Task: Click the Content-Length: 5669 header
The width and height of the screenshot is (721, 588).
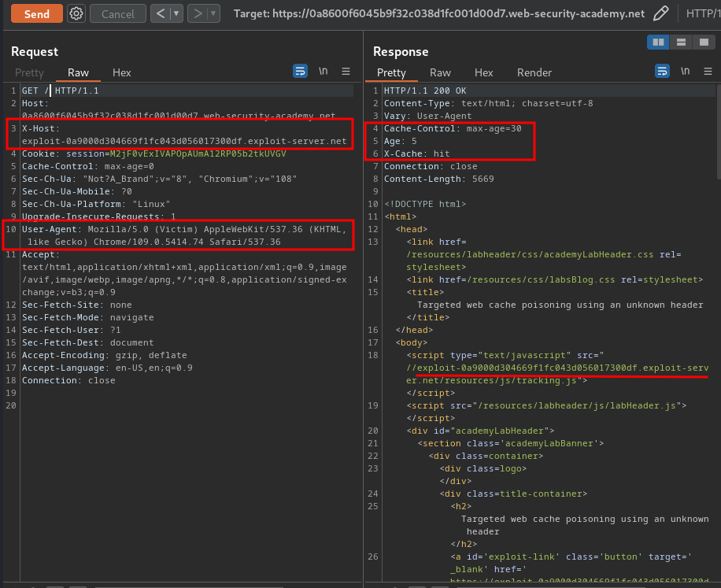Action: pos(438,179)
